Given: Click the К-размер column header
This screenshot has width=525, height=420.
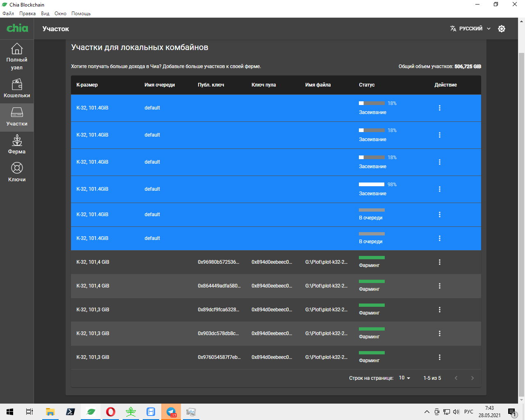Looking at the screenshot, I should pyautogui.click(x=87, y=85).
